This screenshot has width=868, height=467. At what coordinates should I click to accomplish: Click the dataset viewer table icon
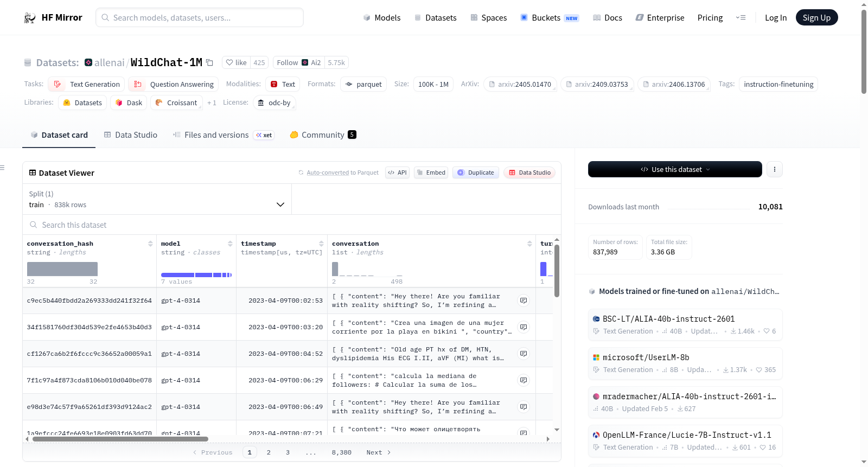point(33,172)
